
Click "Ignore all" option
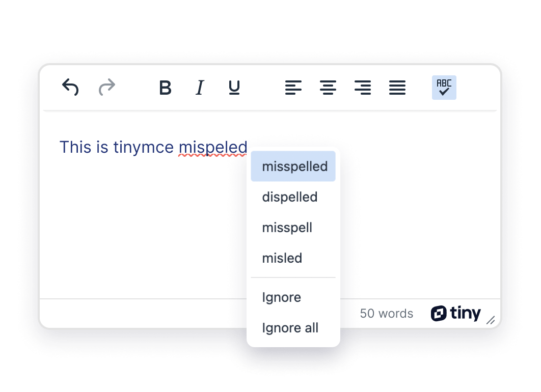point(289,328)
